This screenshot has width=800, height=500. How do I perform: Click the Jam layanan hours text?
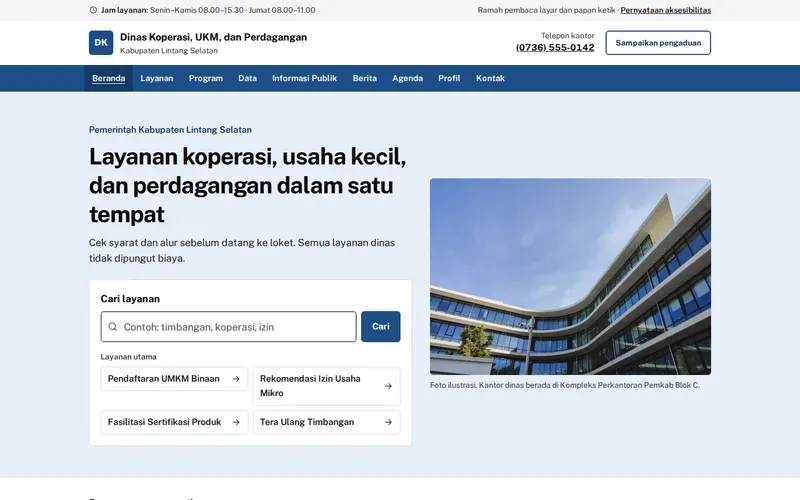pos(208,10)
